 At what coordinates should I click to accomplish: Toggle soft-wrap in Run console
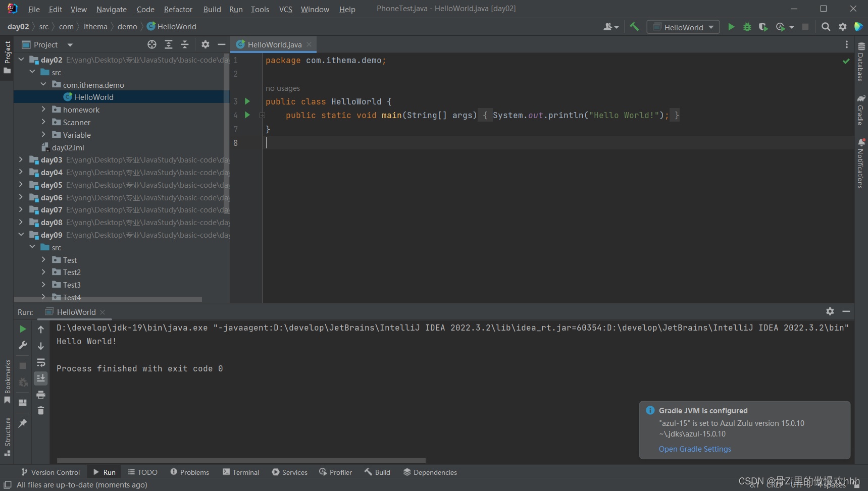(41, 362)
